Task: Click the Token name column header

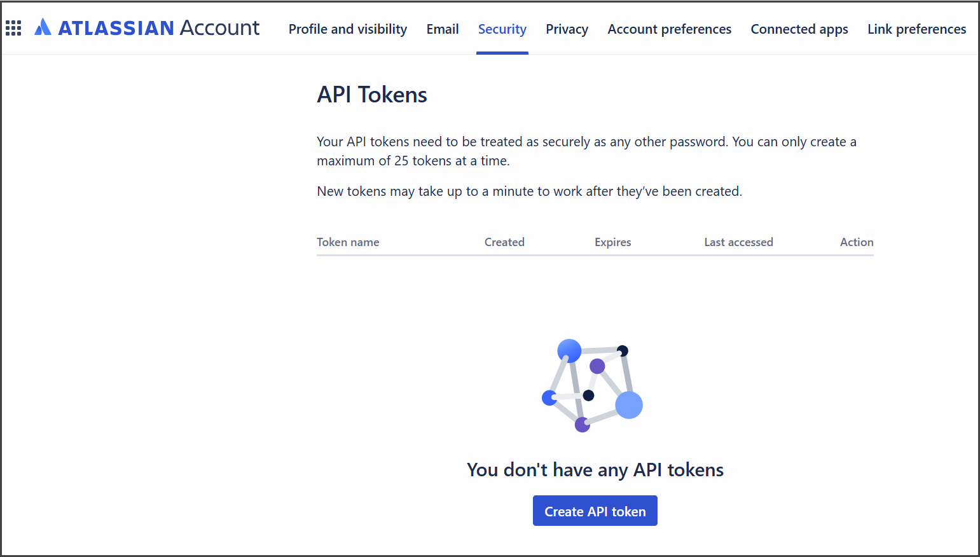Action: (x=348, y=242)
